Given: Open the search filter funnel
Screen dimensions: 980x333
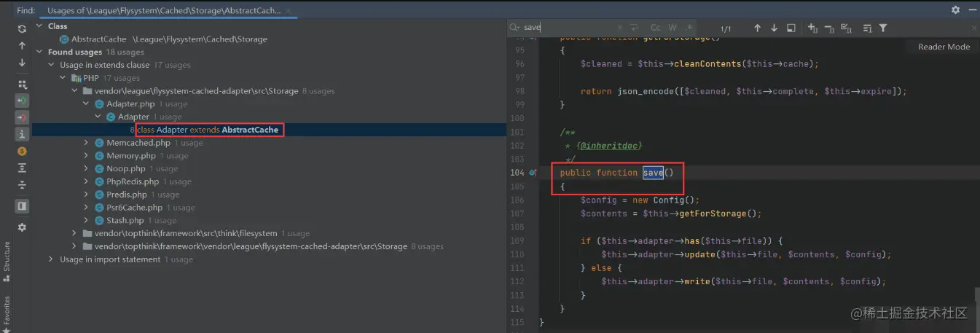Looking at the screenshot, I should point(883,28).
